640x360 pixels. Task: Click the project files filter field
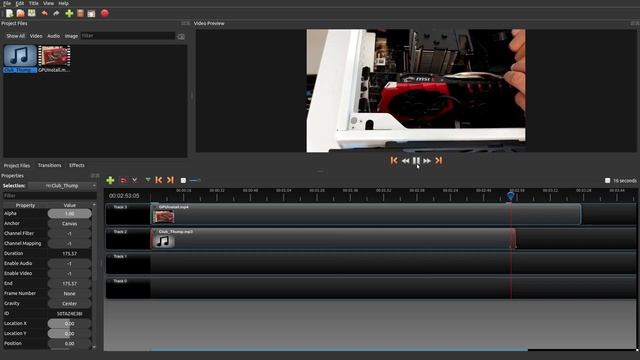click(x=128, y=36)
